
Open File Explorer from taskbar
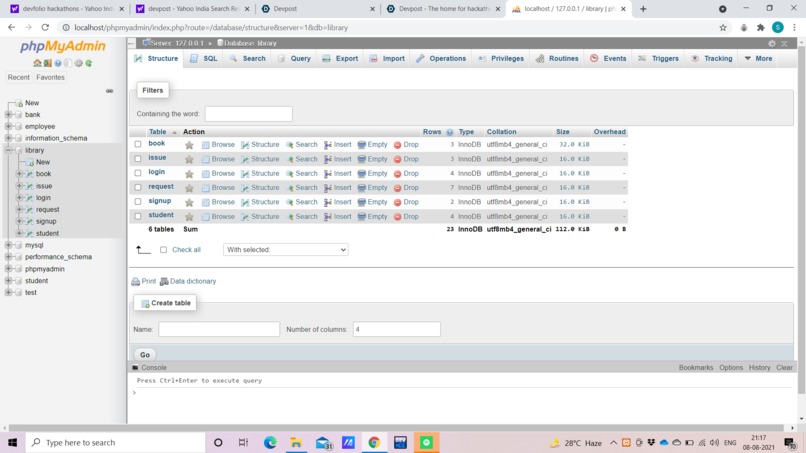296,442
